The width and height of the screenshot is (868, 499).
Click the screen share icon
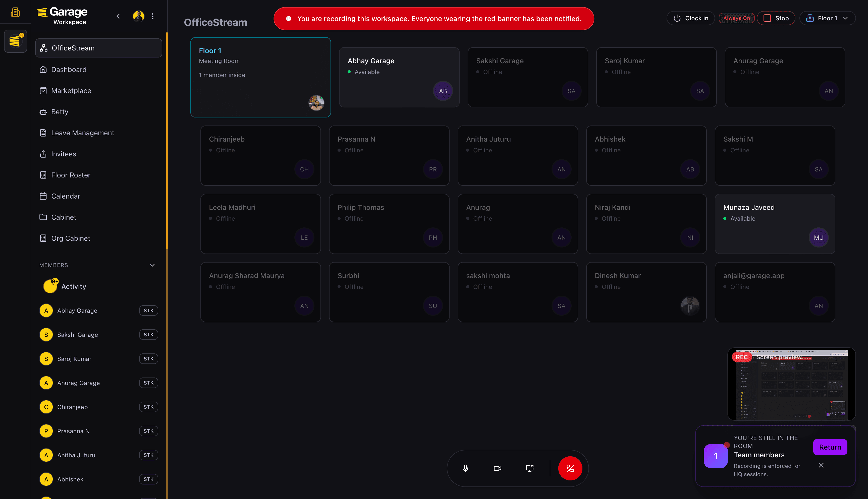click(x=530, y=468)
